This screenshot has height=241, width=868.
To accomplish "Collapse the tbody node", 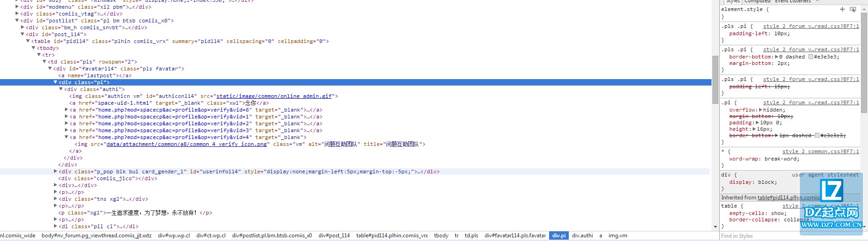I will point(34,48).
